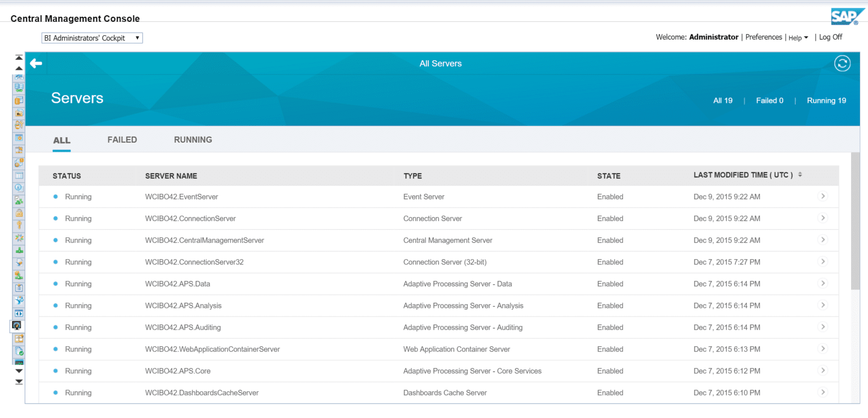Open the pages with alert badge sidebar icon
Viewport: 868px width, 418px height.
[19, 163]
